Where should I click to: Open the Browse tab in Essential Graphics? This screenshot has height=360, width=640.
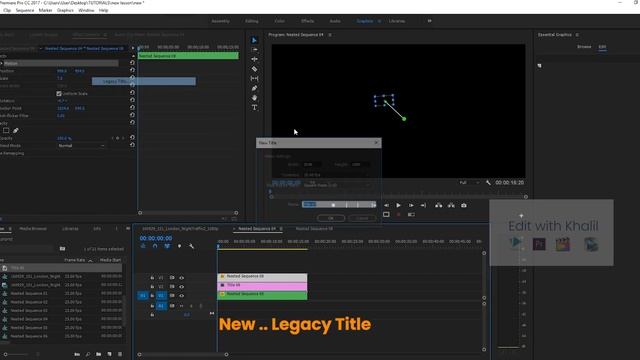[584, 47]
